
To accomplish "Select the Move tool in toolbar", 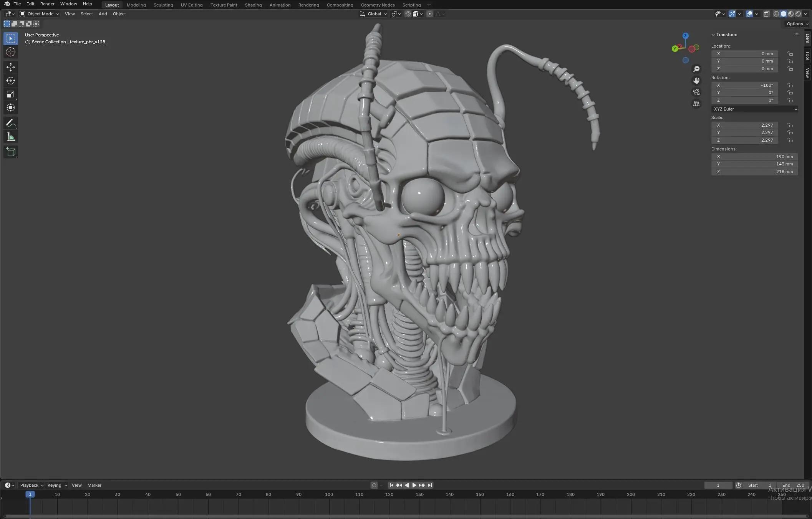I will point(11,67).
